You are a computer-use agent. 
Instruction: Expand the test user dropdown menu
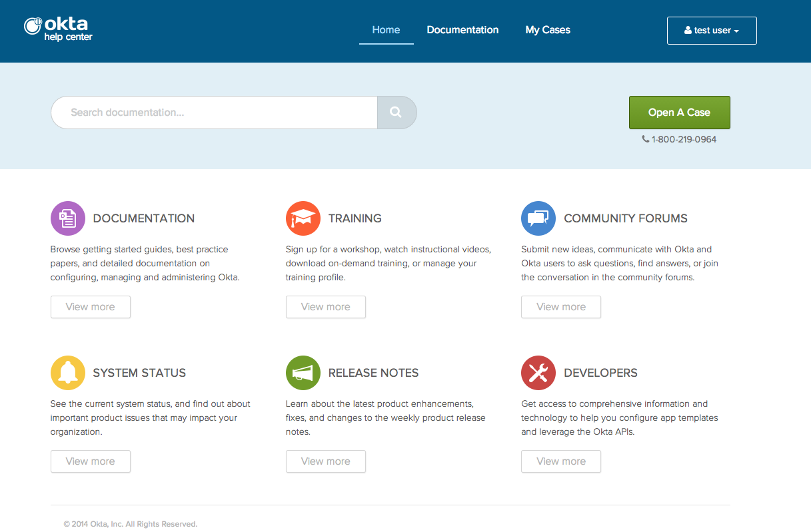(712, 31)
